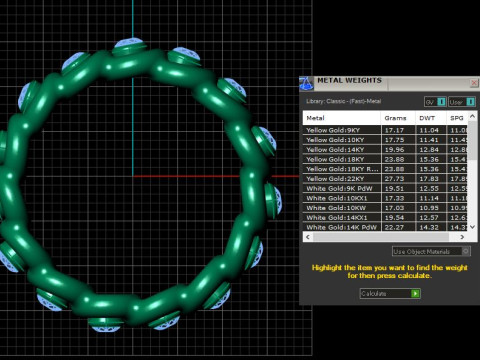Select the Yellow Gold:22KY row

[385, 179]
